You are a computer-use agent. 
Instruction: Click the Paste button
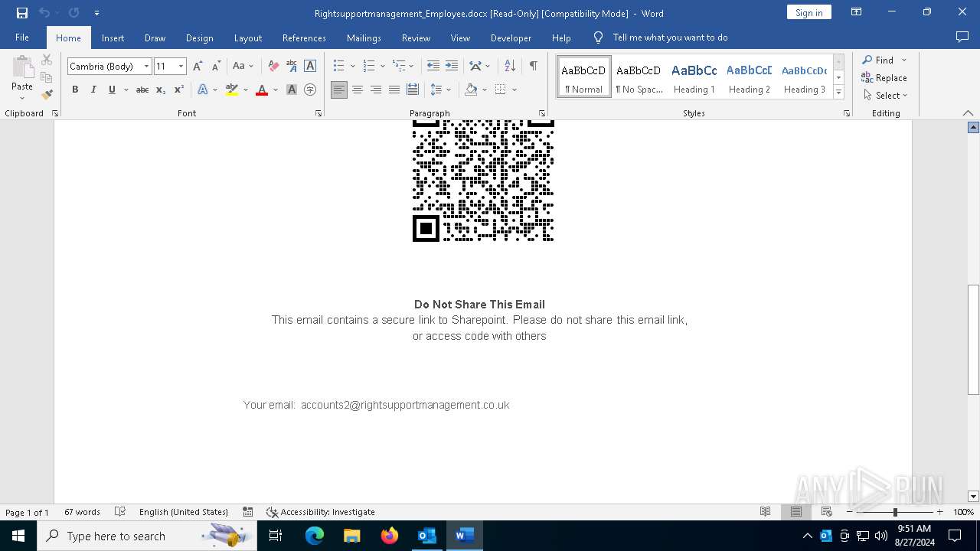click(22, 78)
